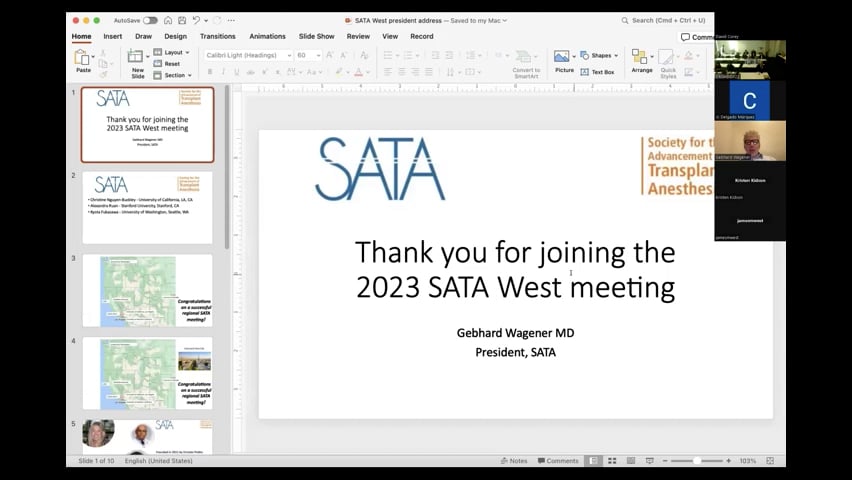Toggle the AutoSave switch

pyautogui.click(x=150, y=21)
